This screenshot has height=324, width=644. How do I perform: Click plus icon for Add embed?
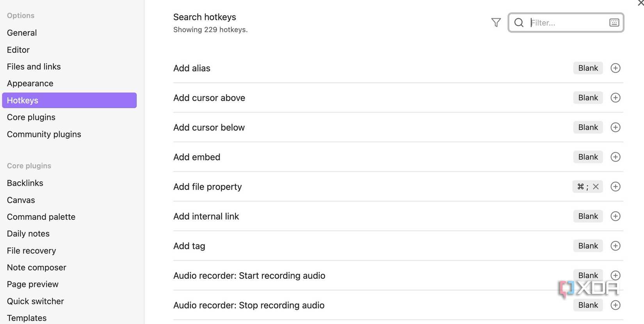coord(615,157)
